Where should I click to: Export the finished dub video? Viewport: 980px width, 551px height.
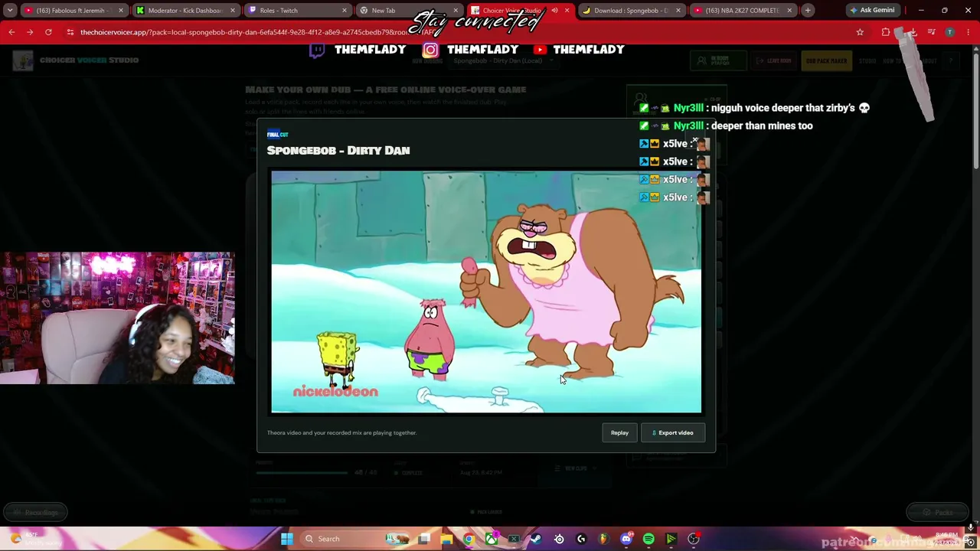coord(672,433)
